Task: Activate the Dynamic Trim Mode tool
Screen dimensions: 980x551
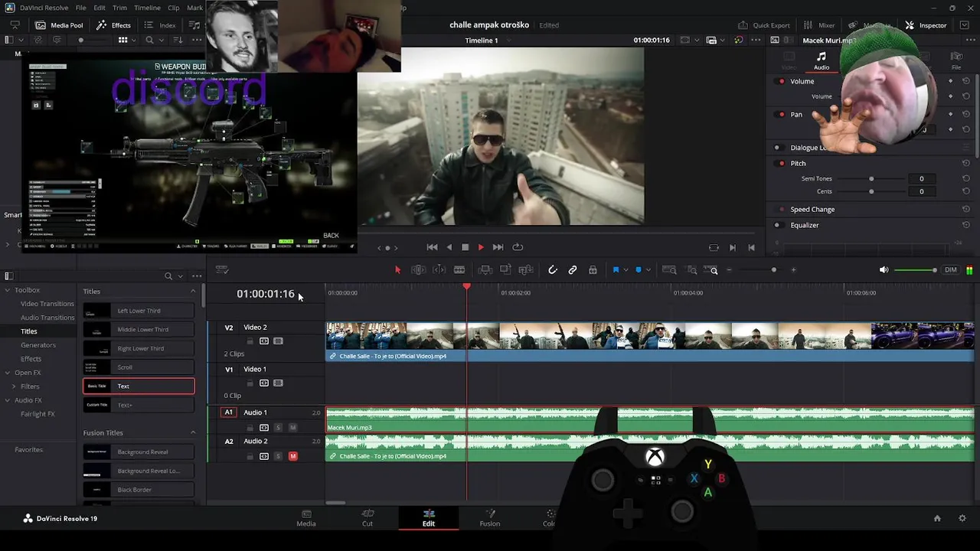Action: [439, 269]
